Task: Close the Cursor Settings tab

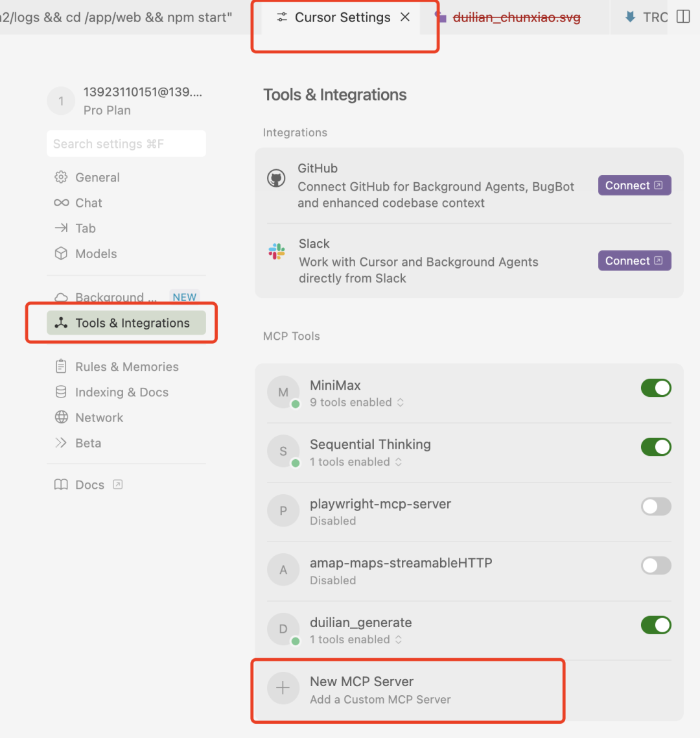Action: click(x=405, y=17)
